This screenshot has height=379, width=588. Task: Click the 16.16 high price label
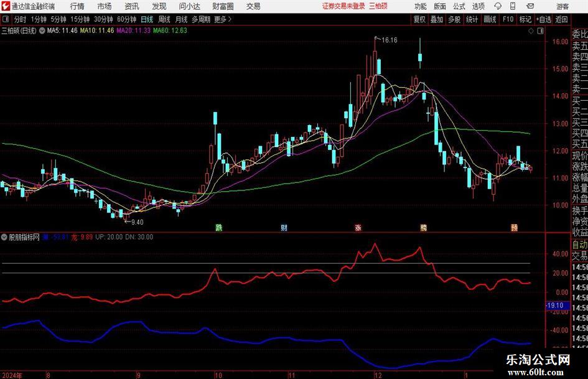390,40
